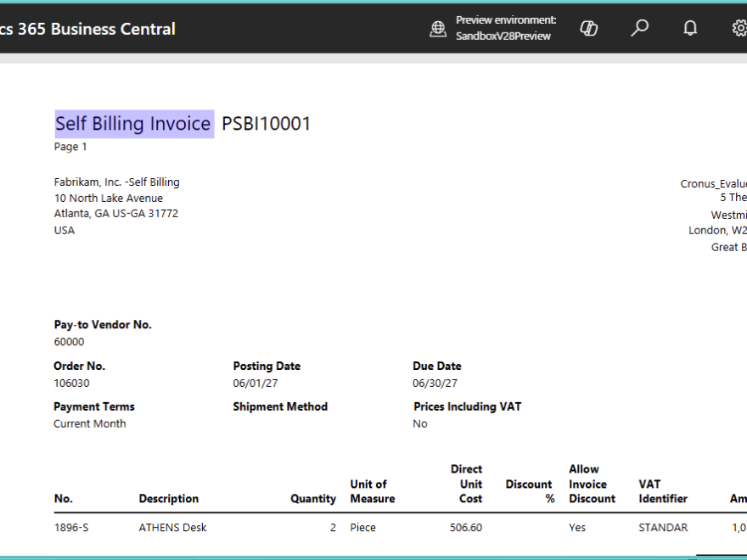Viewport: 747px width, 560px height.
Task: Click Fabrikam, Inc. -Self Billing vendor name
Action: 116,182
